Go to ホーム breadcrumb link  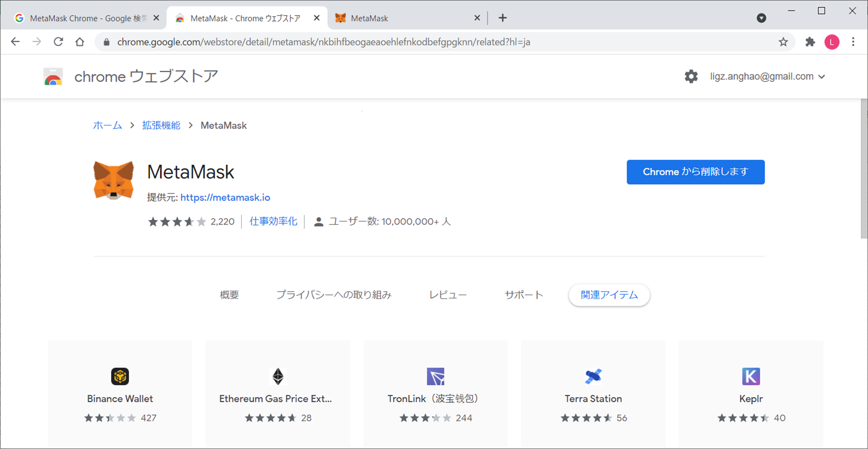point(107,125)
